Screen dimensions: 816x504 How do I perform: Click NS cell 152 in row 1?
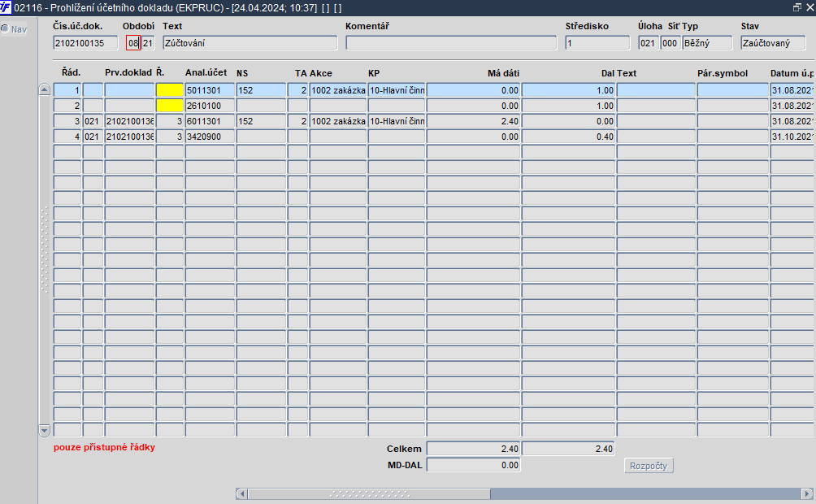261,90
